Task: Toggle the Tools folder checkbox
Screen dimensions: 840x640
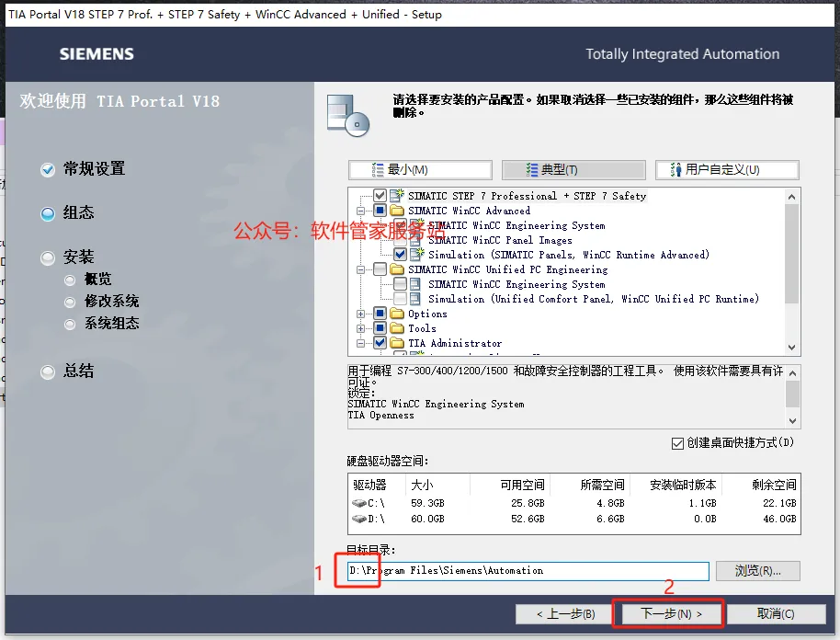Action: click(380, 327)
